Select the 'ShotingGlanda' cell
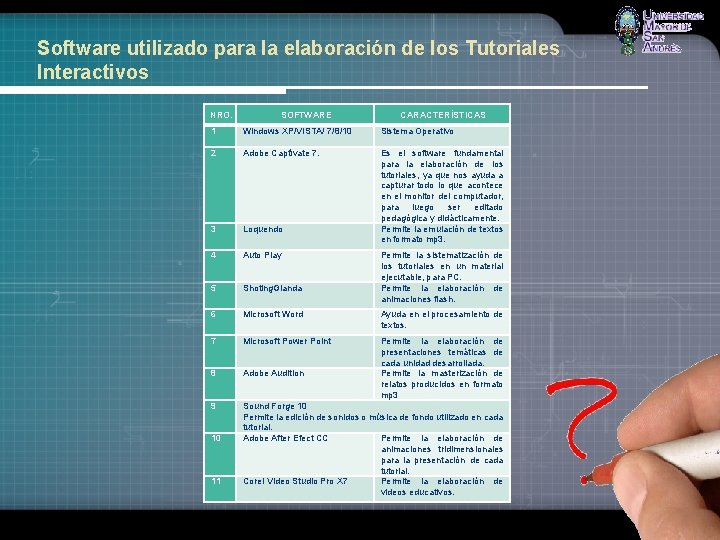Image resolution: width=720 pixels, height=540 pixels. click(x=305, y=295)
